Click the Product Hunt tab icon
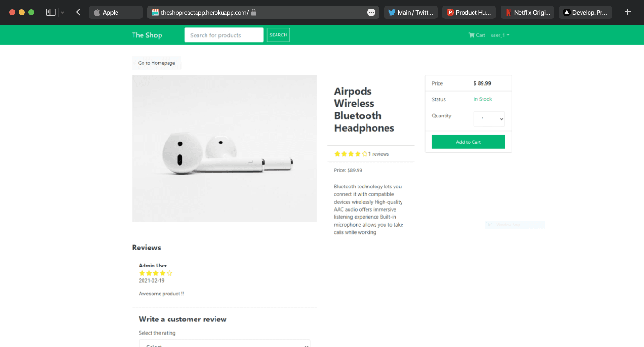This screenshot has width=644, height=347. 450,12
